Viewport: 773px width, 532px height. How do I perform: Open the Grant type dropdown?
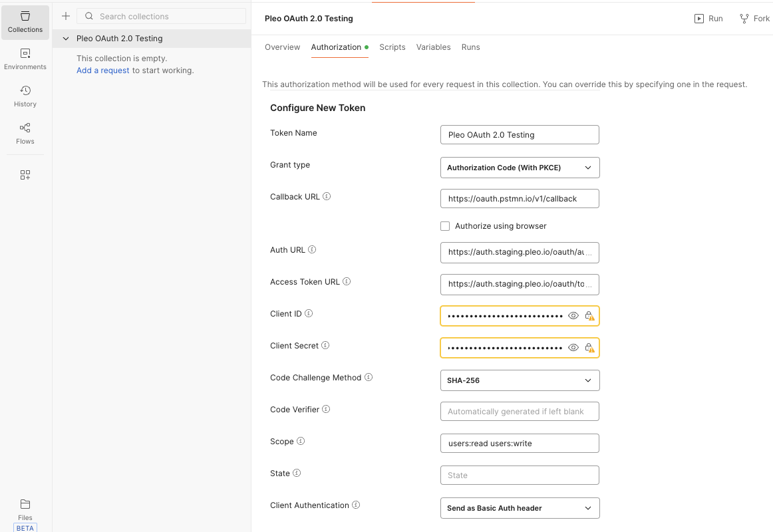[x=520, y=168]
